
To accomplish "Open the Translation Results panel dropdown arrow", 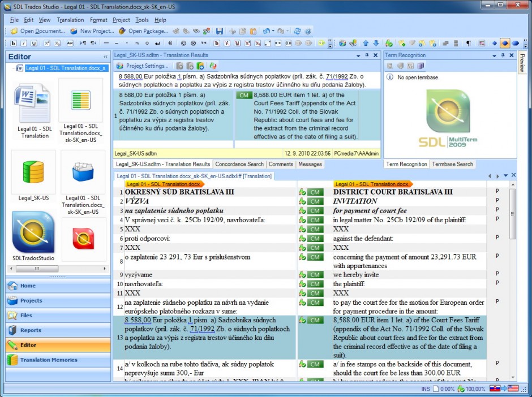I will tap(358, 55).
